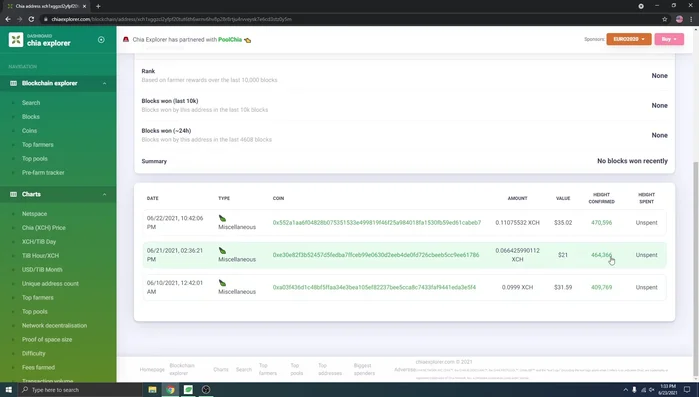Open File Explorer from taskbar
This screenshot has width=699, height=397.
(152, 390)
